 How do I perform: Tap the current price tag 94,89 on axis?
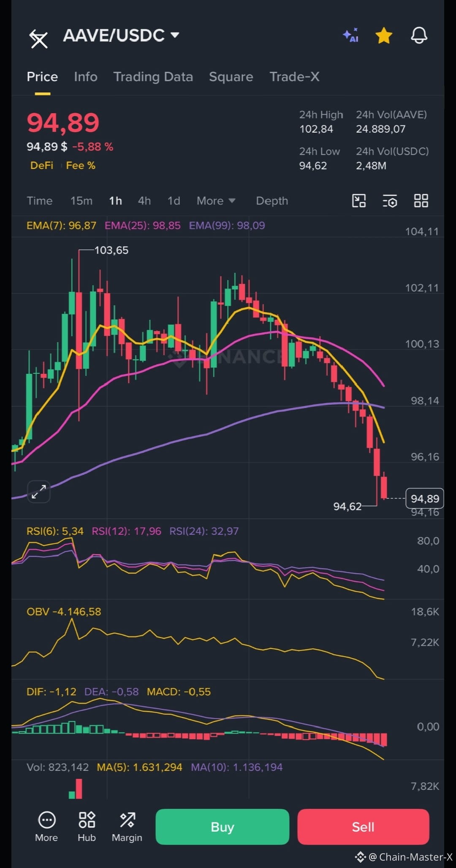pyautogui.click(x=425, y=498)
